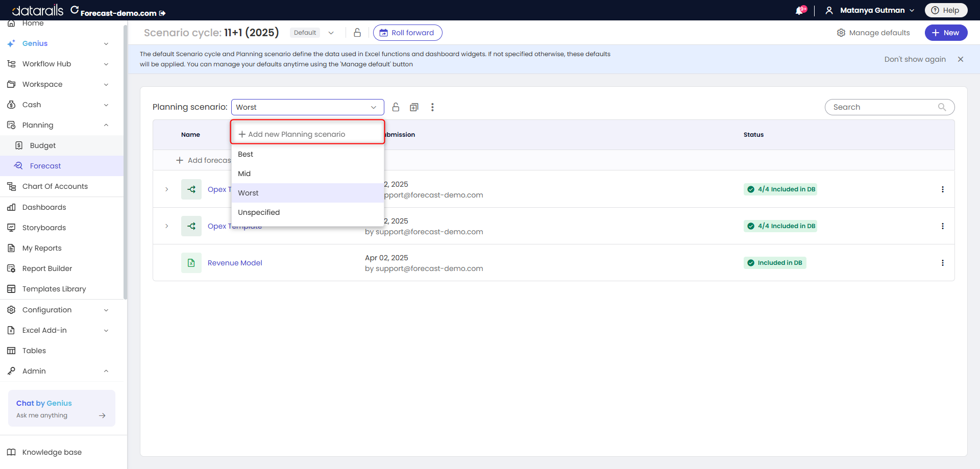980x469 pixels.
Task: Click the Chat by Genius arrow
Action: [102, 415]
